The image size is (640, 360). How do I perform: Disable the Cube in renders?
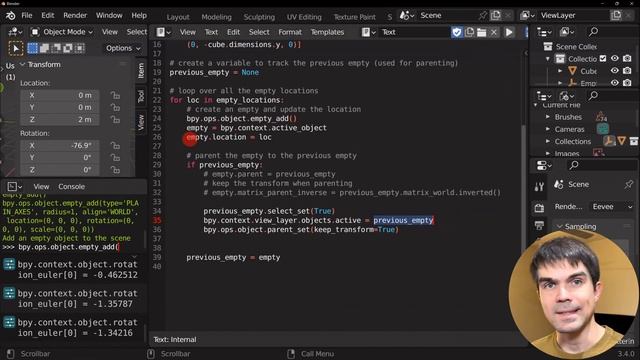pos(627,71)
